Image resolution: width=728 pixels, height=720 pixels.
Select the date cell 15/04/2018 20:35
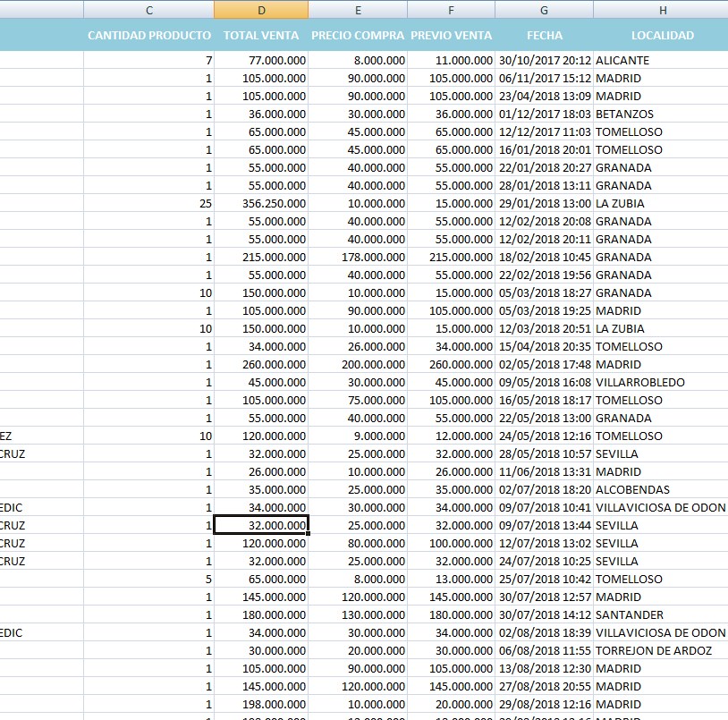pos(544,347)
